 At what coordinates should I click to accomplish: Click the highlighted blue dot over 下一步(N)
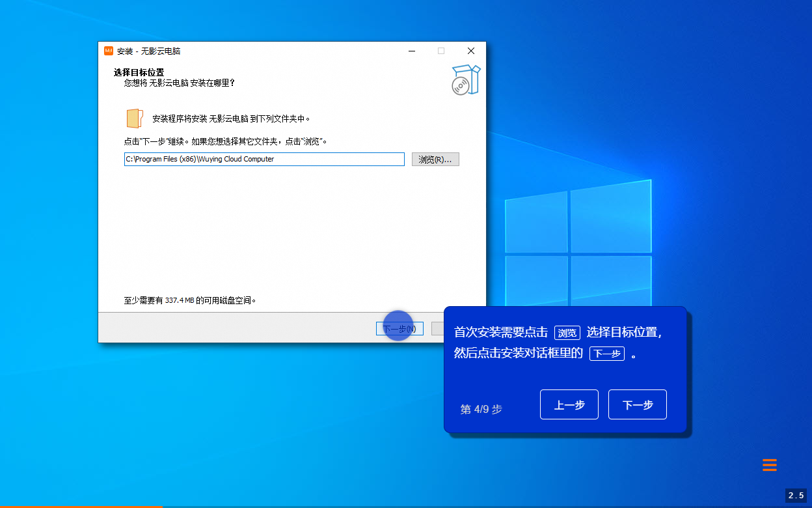[x=399, y=326]
